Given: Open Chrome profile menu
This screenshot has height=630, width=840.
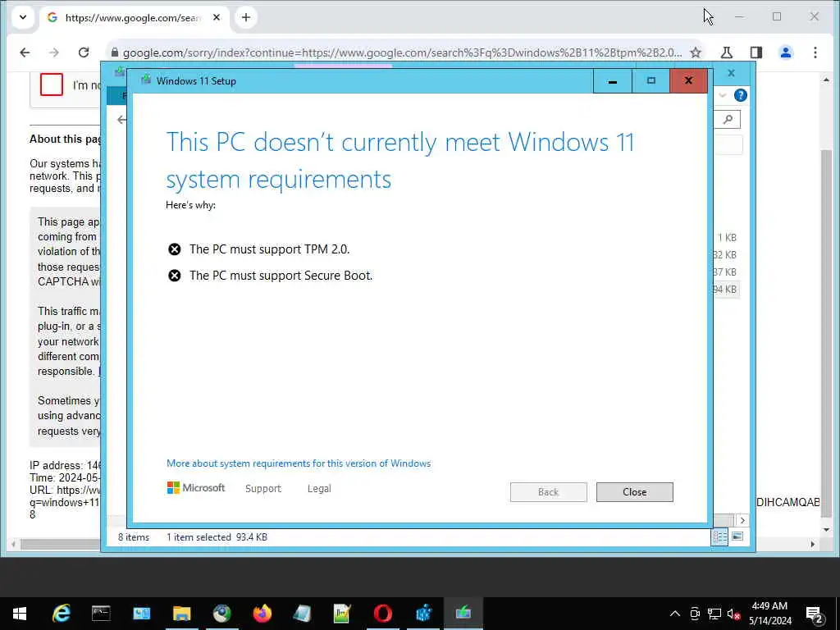Looking at the screenshot, I should pyautogui.click(x=786, y=52).
